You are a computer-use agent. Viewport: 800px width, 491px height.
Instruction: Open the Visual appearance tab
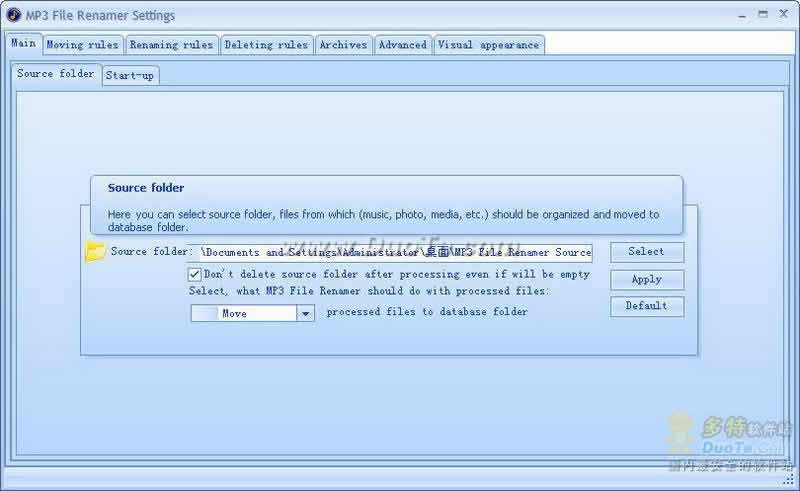(x=488, y=45)
